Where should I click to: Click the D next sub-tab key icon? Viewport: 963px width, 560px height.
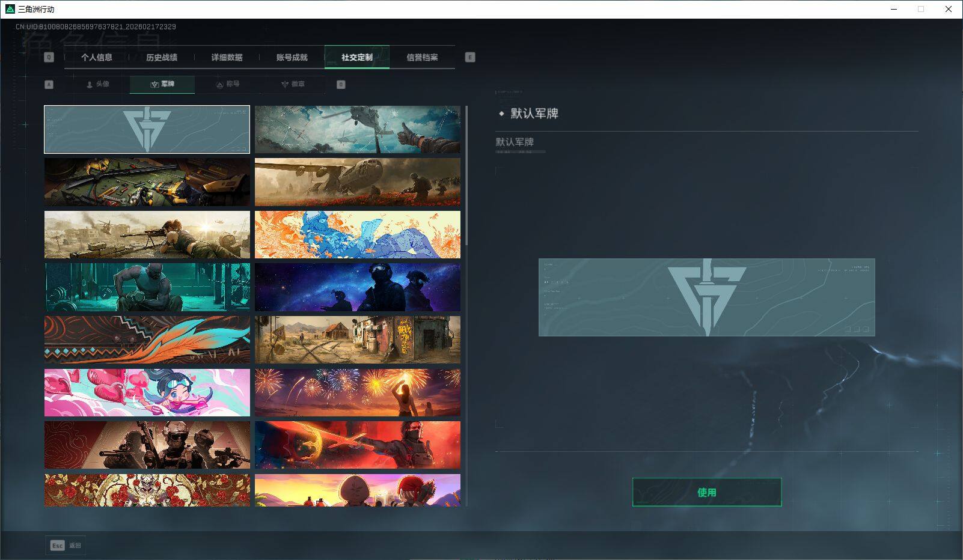pos(341,85)
